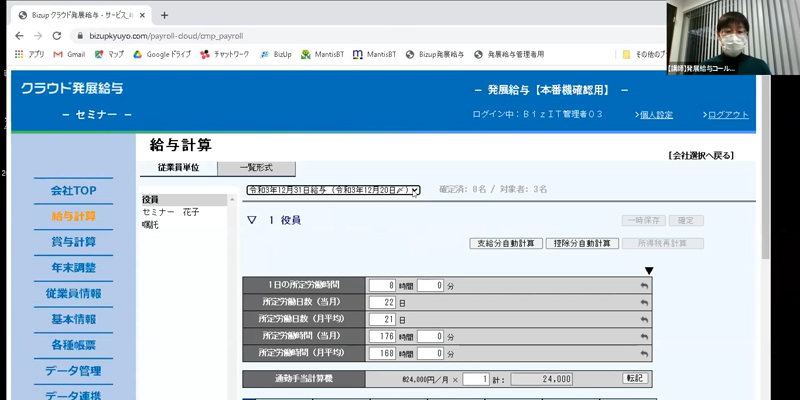Reset 所定労働時間（月平均） row with undo arrow
Screen dimensions: 800x400
644,354
